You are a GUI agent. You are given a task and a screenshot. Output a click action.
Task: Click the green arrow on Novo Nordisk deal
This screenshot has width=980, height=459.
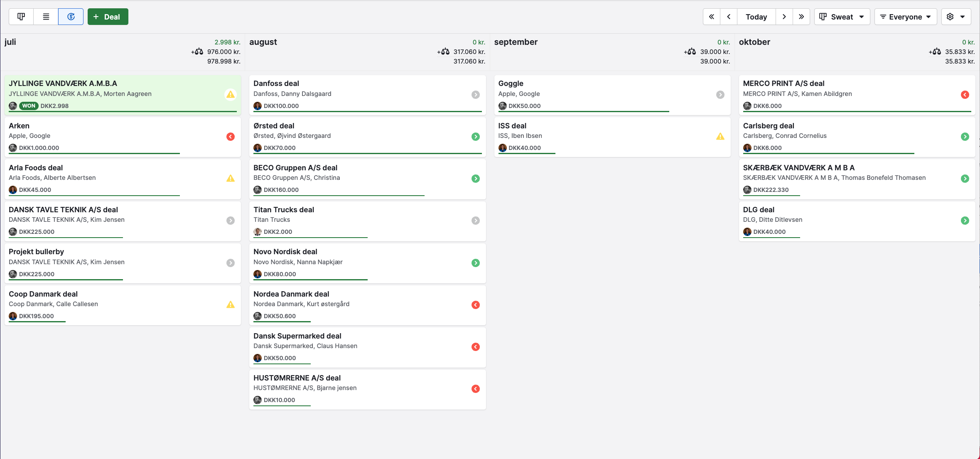coord(476,263)
